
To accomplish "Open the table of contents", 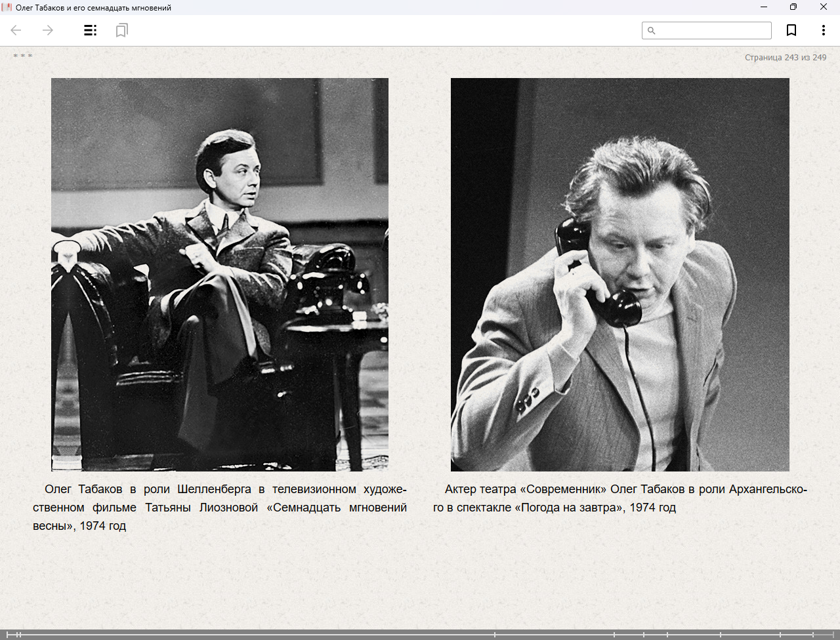I will coord(91,30).
